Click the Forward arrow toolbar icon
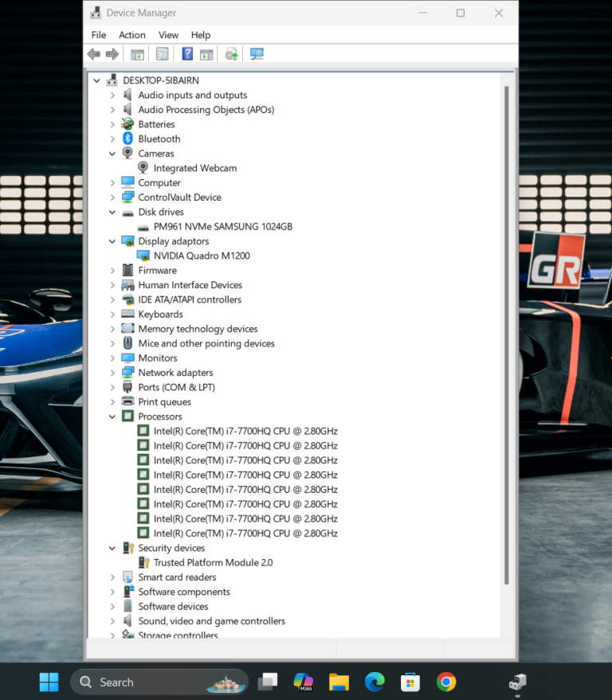The image size is (612, 700). pos(112,54)
